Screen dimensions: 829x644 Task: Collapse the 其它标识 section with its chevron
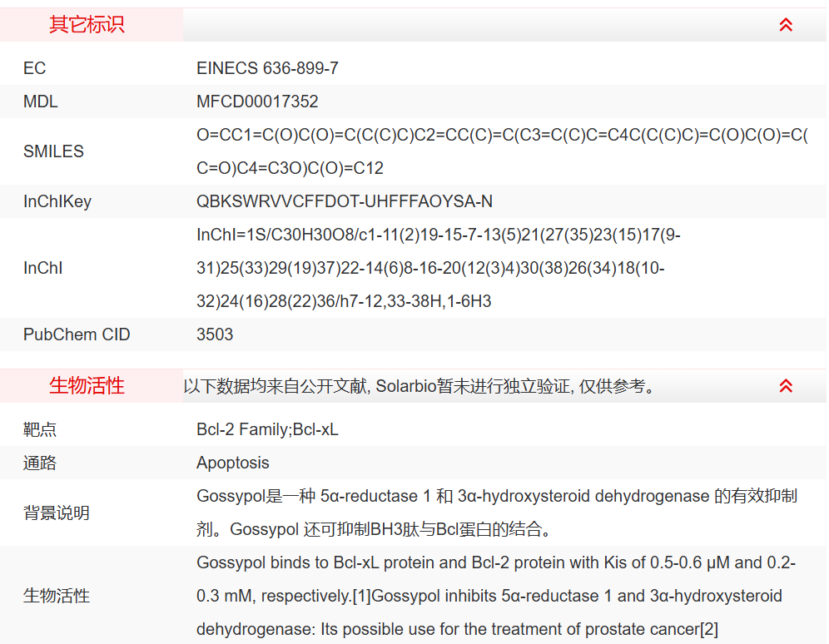click(786, 25)
